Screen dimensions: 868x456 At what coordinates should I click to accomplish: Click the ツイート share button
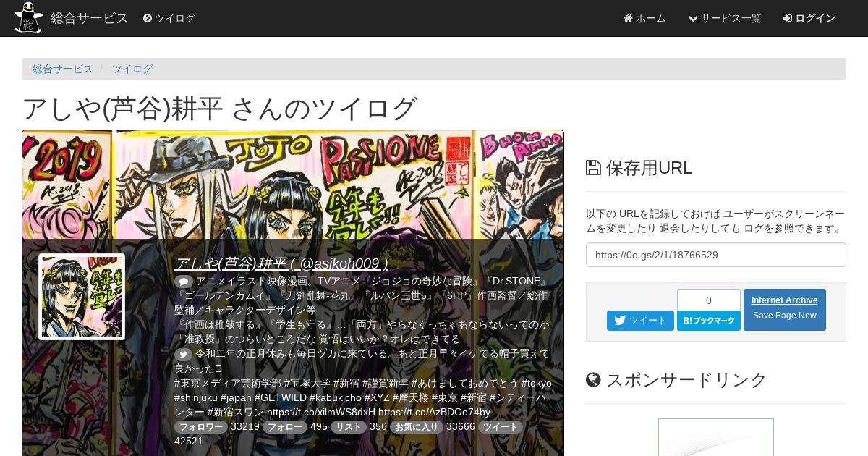(x=640, y=321)
